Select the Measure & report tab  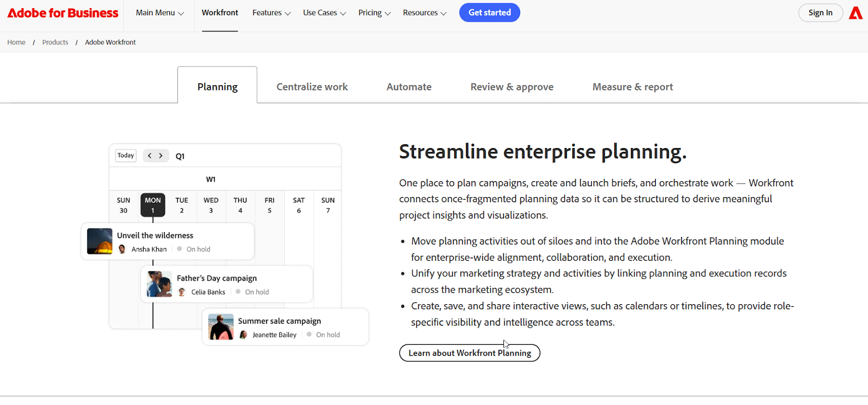click(x=633, y=87)
